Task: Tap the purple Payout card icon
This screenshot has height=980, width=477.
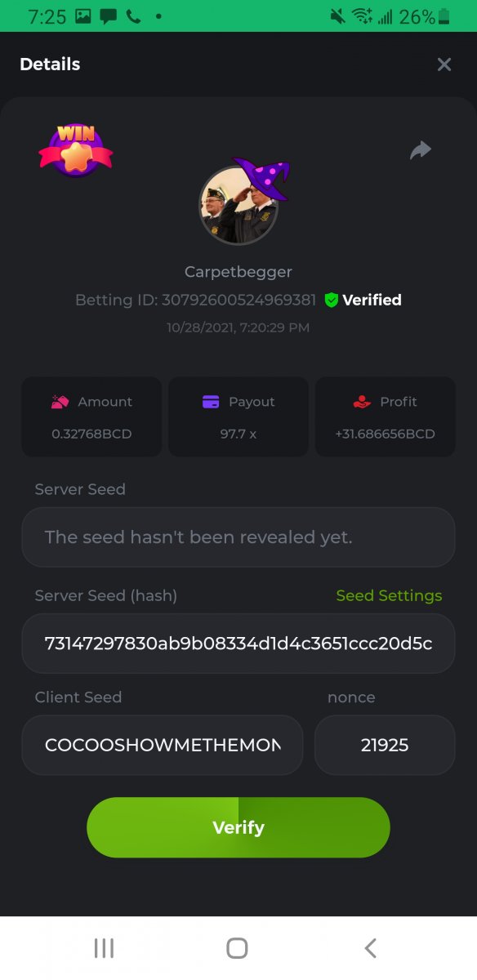Action: coord(211,402)
